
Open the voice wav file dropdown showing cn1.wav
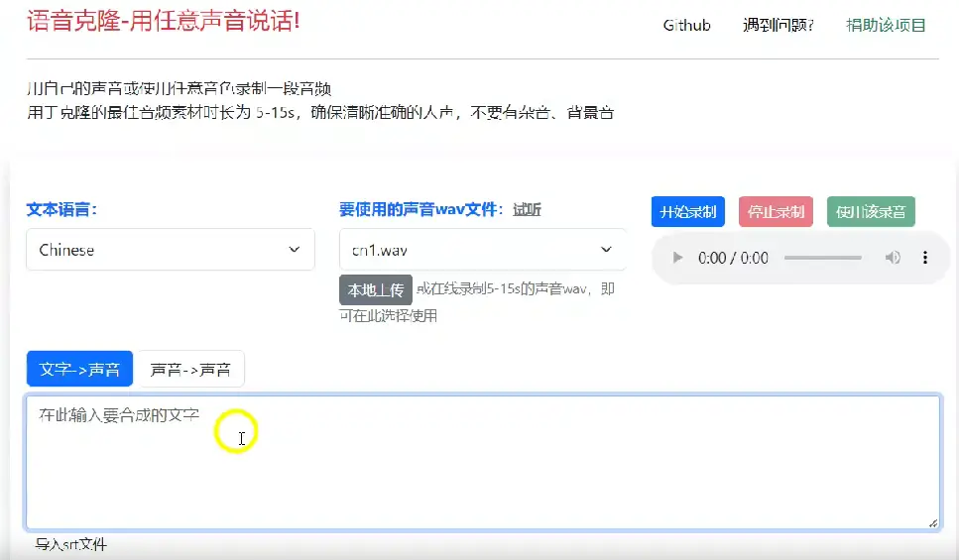482,250
